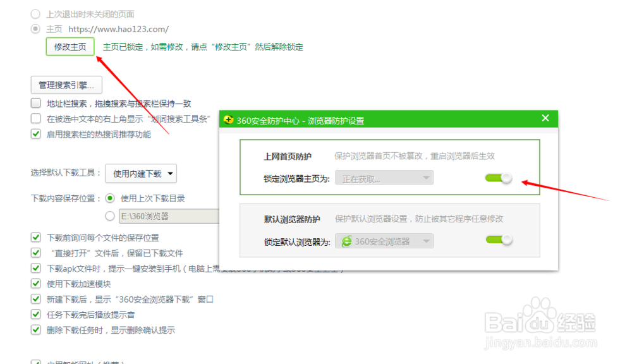The width and height of the screenshot is (632, 364).
Task: Open the 使用内建下载 dropdown
Action: click(141, 173)
